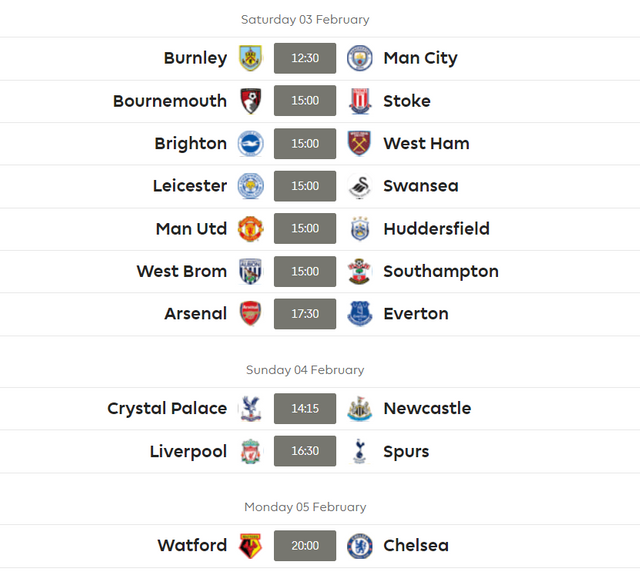Open the 12:30 Burnley kickoff button
Image resolution: width=640 pixels, height=571 pixels.
(x=305, y=58)
